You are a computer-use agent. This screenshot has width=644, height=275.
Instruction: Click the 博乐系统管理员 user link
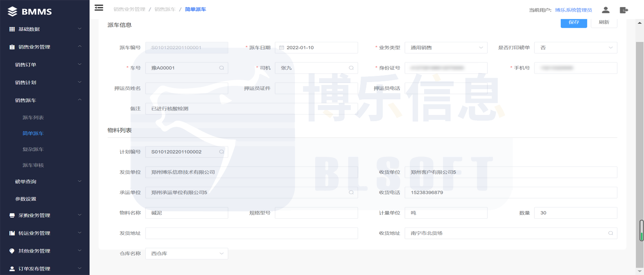[573, 10]
